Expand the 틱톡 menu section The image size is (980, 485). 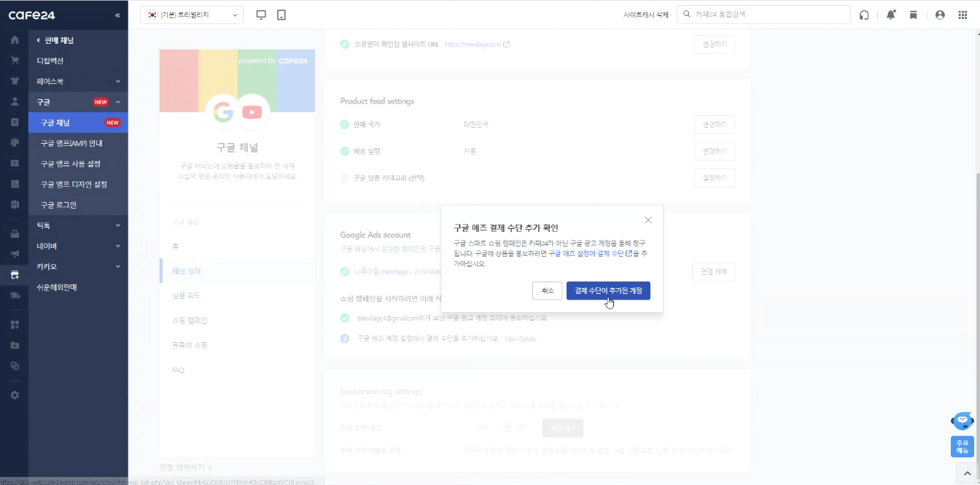point(78,225)
